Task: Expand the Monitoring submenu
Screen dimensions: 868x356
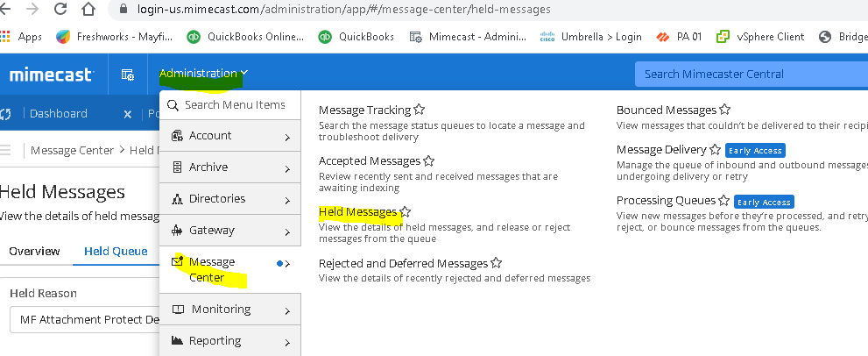Action: pos(230,310)
